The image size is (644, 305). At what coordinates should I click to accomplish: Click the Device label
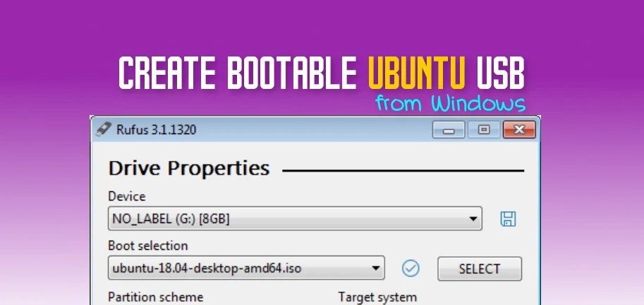(x=127, y=196)
